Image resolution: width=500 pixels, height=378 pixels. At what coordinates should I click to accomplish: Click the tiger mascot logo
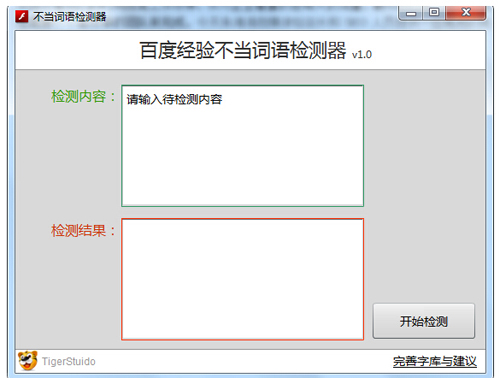click(x=28, y=361)
